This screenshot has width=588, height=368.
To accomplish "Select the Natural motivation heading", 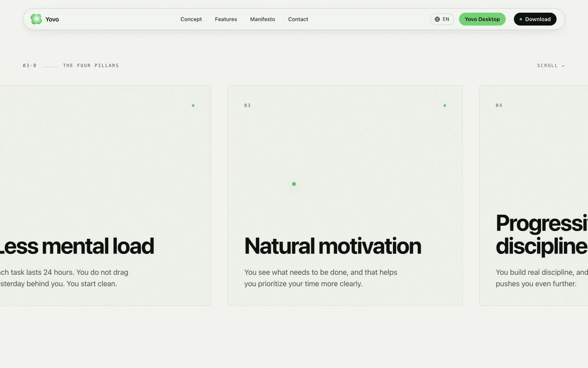I will [x=332, y=246].
